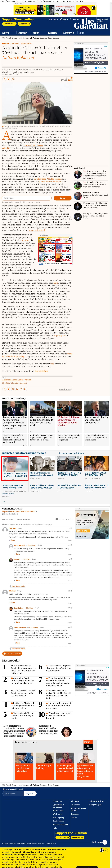The image size is (112, 868).
Task: Click the Pinterest icon below the article
Action: click(21, 389)
